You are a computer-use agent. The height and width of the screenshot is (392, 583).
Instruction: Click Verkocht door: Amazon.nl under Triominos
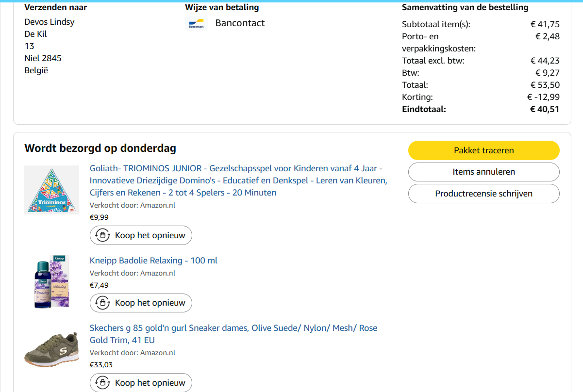click(x=133, y=205)
